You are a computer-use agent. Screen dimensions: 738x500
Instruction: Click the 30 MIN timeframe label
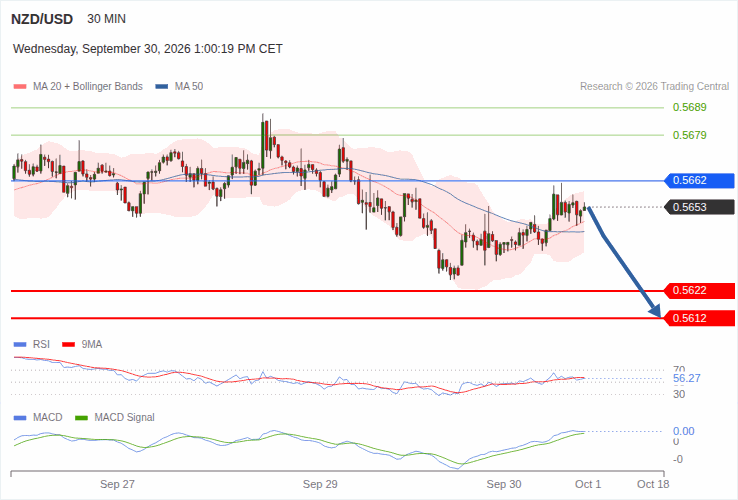click(x=106, y=19)
